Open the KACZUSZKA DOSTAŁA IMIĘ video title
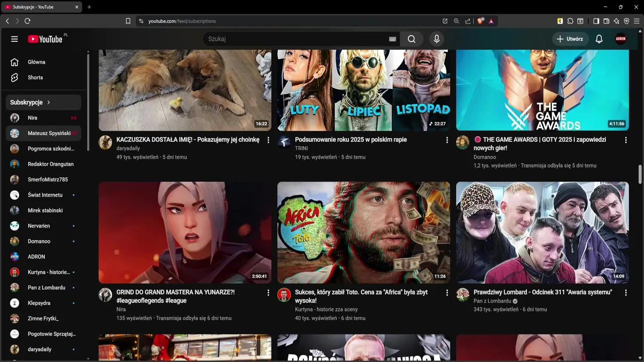 click(188, 140)
